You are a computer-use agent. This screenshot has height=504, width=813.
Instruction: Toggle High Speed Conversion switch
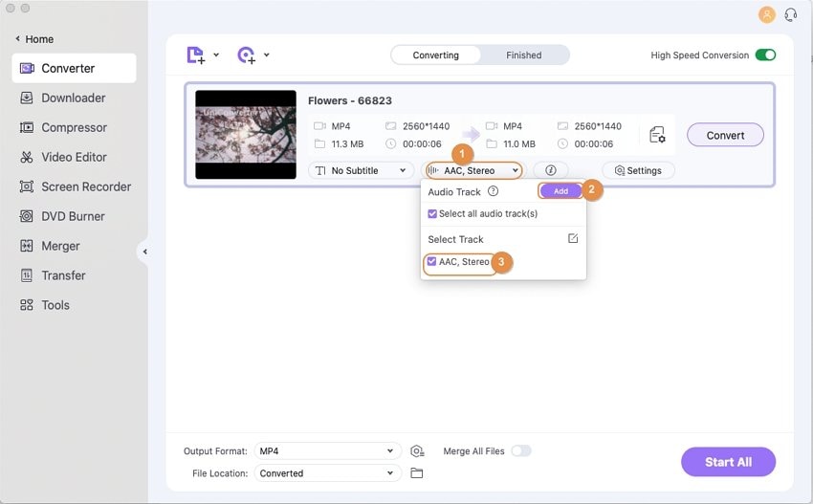click(765, 55)
